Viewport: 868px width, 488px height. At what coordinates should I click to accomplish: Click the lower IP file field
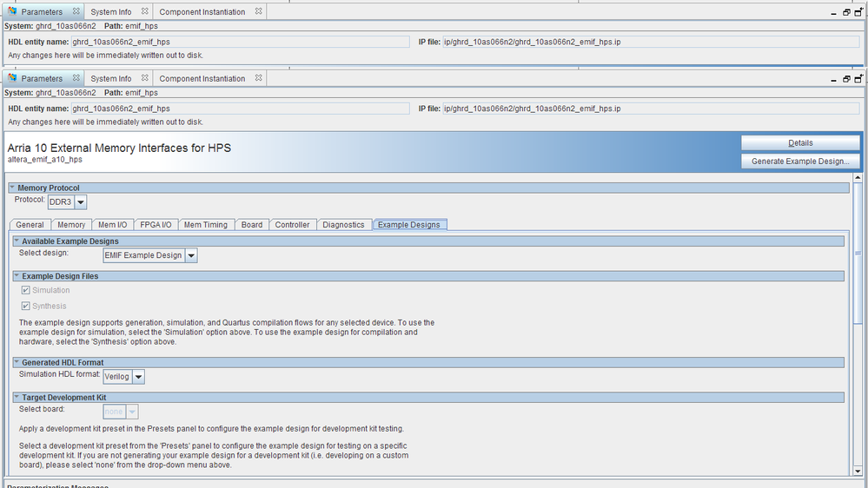click(x=651, y=109)
